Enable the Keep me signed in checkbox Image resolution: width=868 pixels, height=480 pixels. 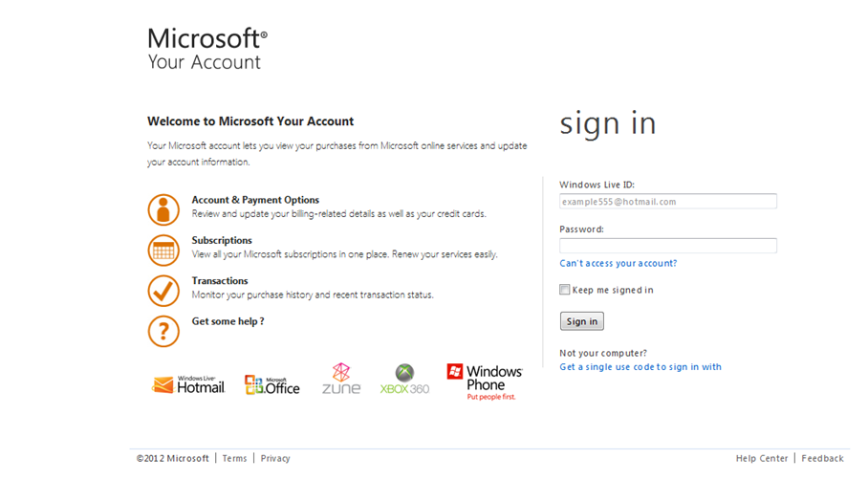point(565,290)
